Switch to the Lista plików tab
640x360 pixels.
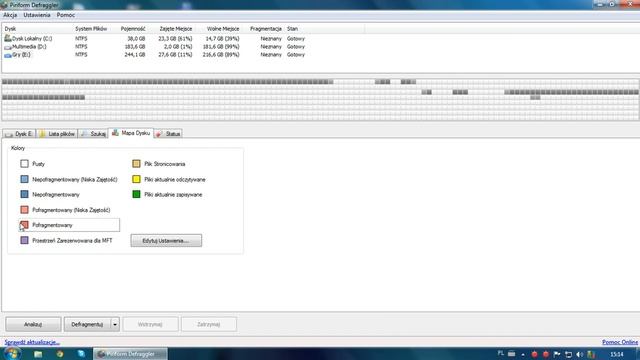pos(57,134)
